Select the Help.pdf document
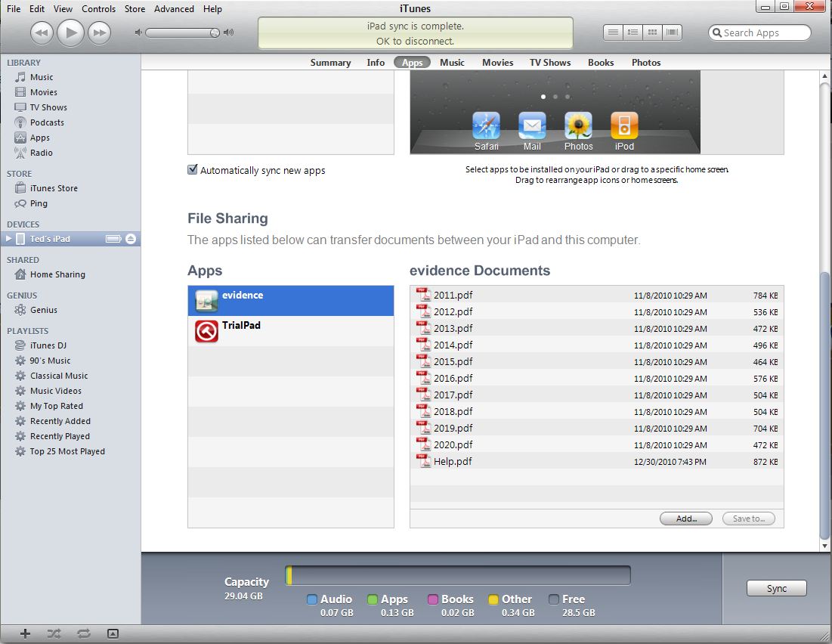832x644 pixels. click(x=596, y=461)
